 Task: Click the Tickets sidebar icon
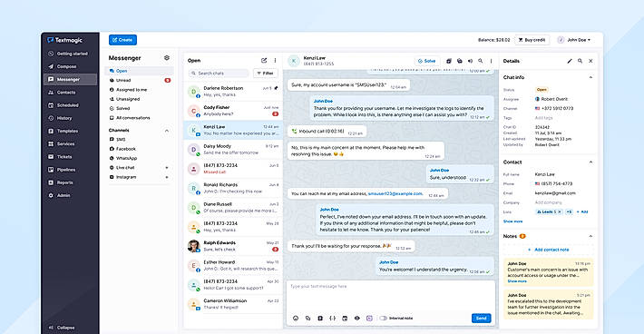pyautogui.click(x=51, y=156)
